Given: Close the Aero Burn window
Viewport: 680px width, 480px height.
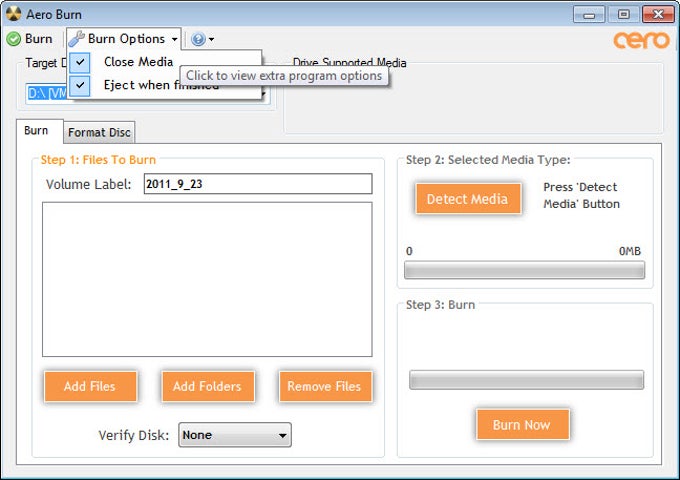Looking at the screenshot, I should click(x=658, y=15).
